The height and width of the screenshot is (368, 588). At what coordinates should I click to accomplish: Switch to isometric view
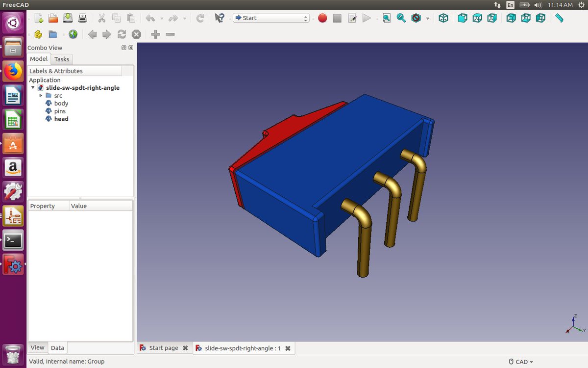[x=443, y=18]
